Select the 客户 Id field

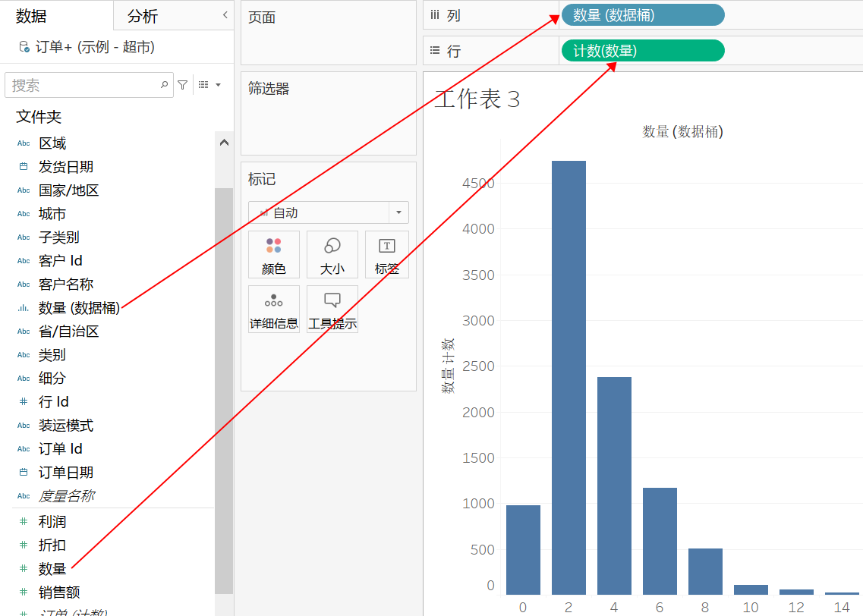[61, 261]
